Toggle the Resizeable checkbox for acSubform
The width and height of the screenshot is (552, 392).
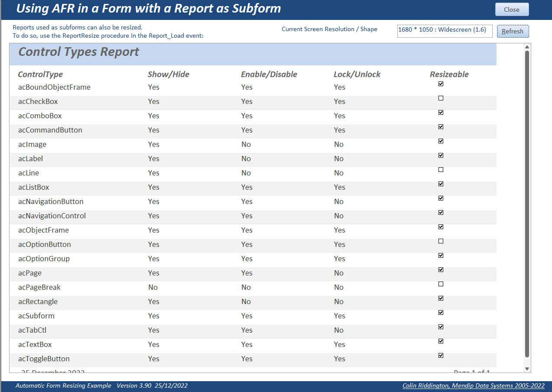pyautogui.click(x=441, y=313)
